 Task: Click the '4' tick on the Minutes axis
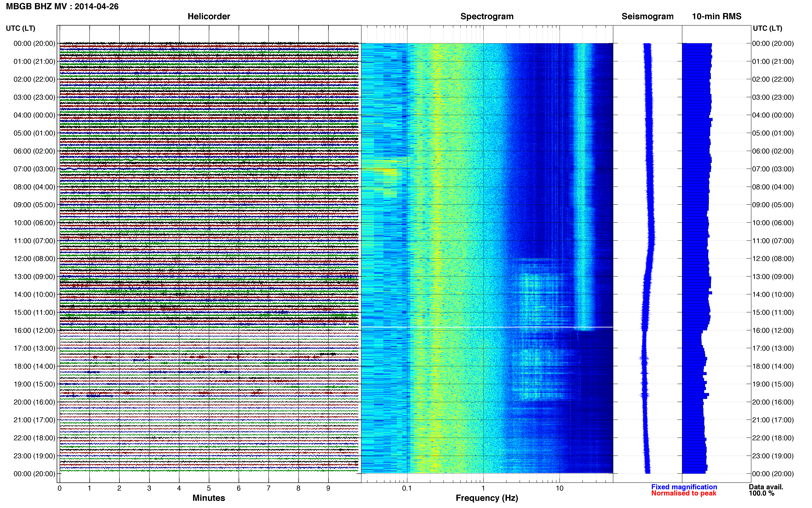coord(179,488)
